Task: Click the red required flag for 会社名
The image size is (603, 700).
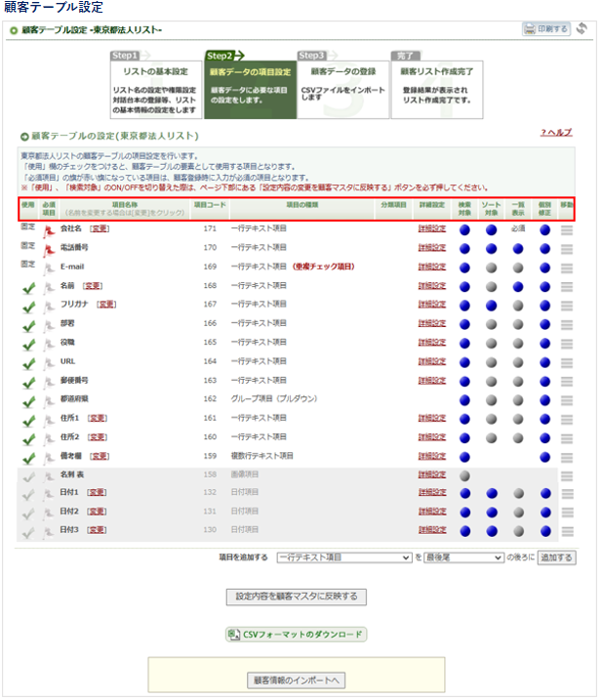Action: coord(49,231)
